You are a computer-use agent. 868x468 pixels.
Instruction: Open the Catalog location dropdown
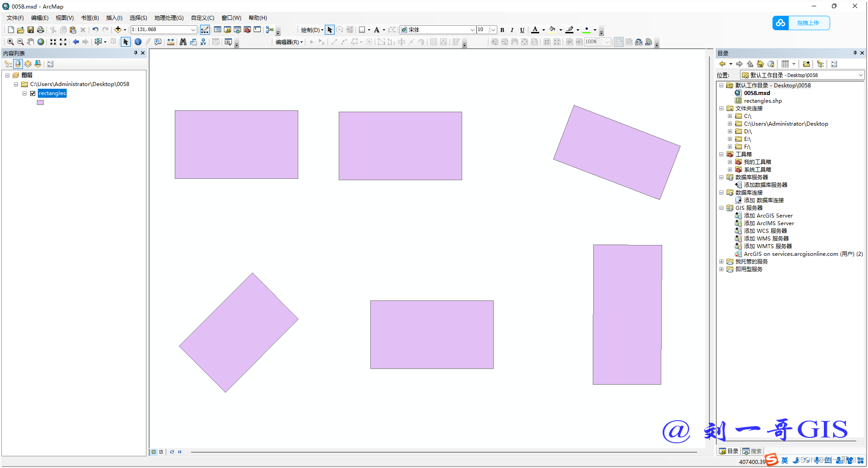point(860,75)
